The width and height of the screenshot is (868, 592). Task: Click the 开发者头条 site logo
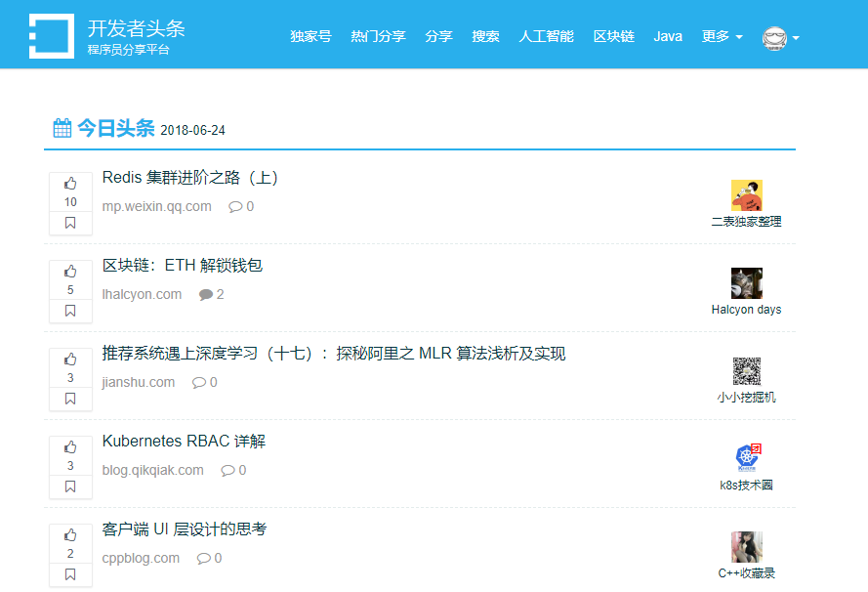coord(52,36)
